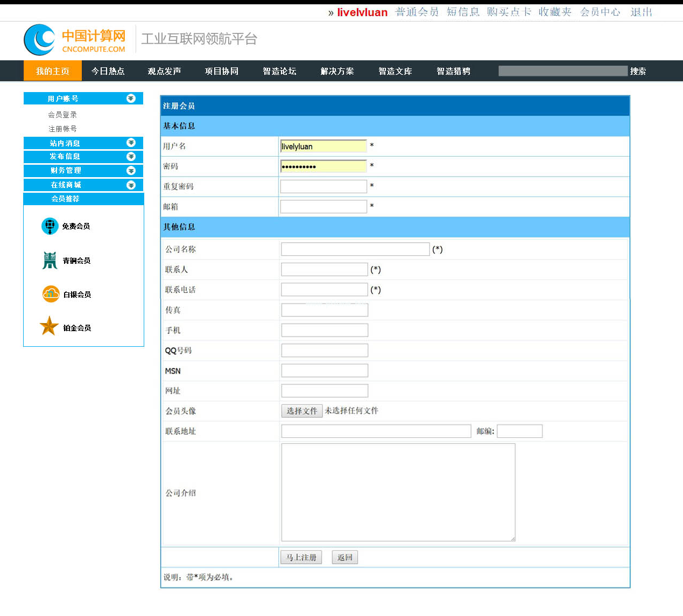Expand the 发布信息 sidebar section arrow

131,157
